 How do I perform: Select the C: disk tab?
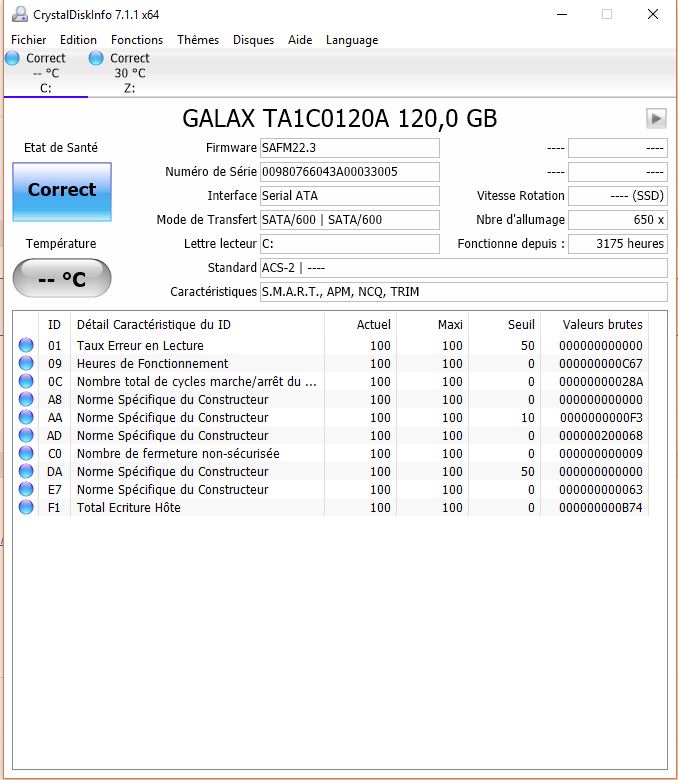tap(45, 73)
